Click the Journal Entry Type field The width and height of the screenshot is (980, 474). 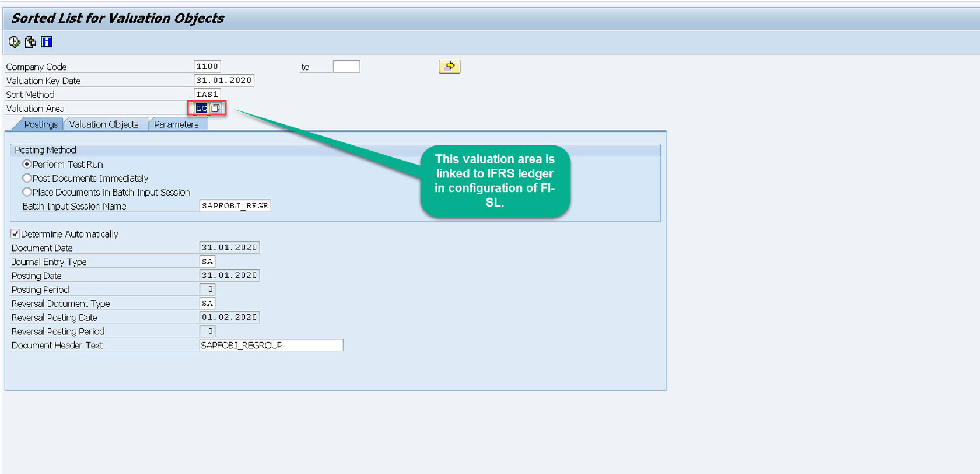point(207,262)
